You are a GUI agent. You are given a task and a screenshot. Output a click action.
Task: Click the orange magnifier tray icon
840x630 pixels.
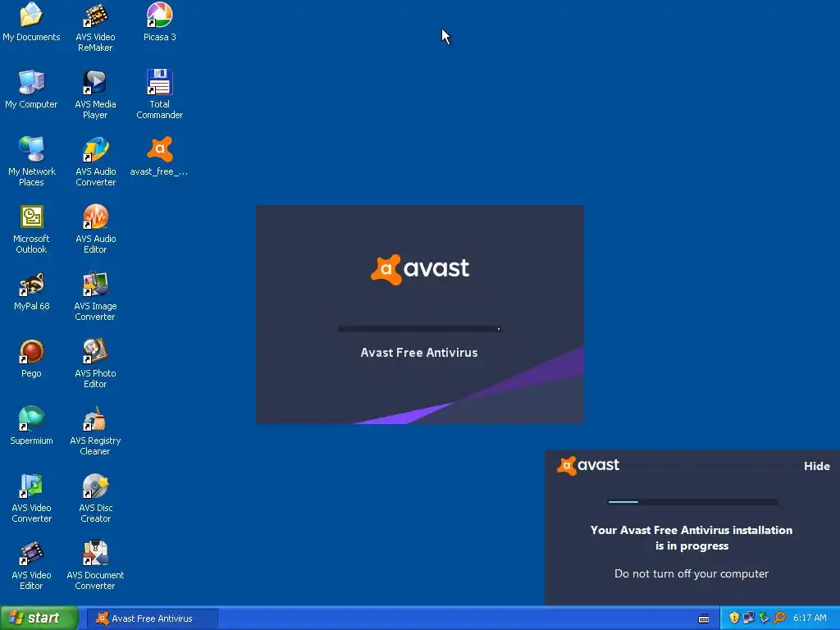[x=779, y=618]
